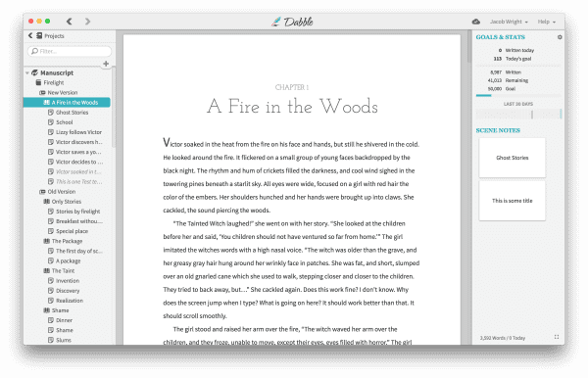Open the Shame scene under Shame chapter
Viewport: 588px width, 378px height.
tap(65, 330)
